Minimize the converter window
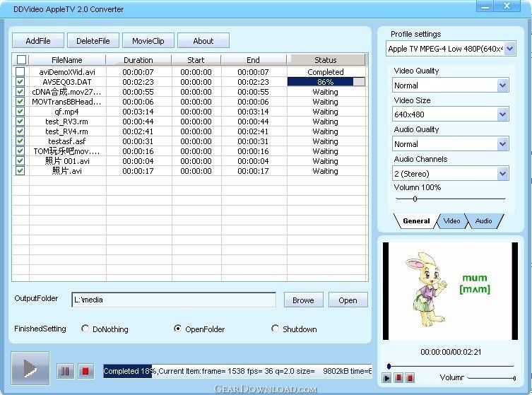This screenshot has height=395, width=532. point(485,6)
